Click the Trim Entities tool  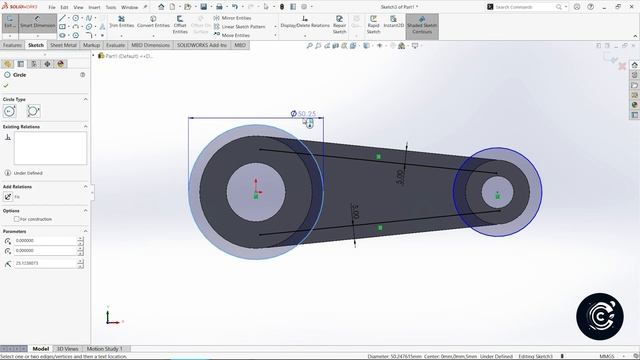point(122,22)
